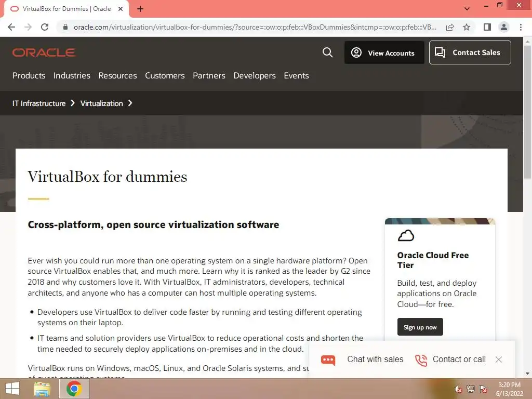This screenshot has height=399, width=532.
Task: Click the phone Contact or call icon
Action: tap(421, 360)
